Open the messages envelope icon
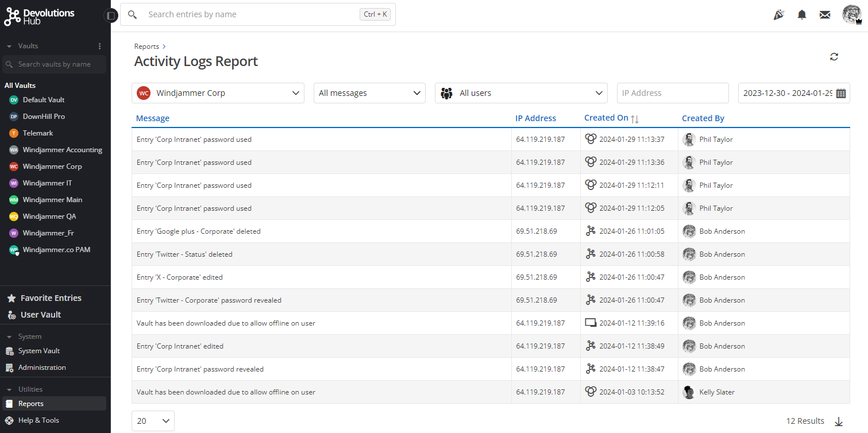Image resolution: width=868 pixels, height=433 pixels. click(825, 15)
